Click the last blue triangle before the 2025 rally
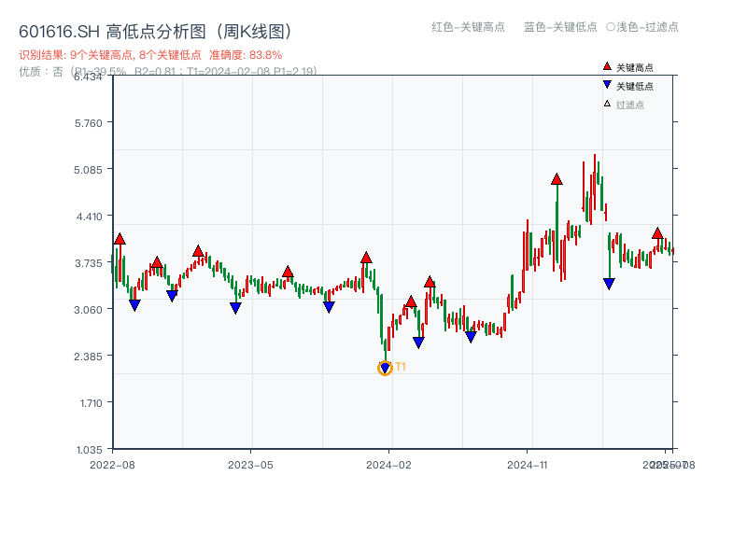This screenshot has width=747, height=560. [x=609, y=284]
